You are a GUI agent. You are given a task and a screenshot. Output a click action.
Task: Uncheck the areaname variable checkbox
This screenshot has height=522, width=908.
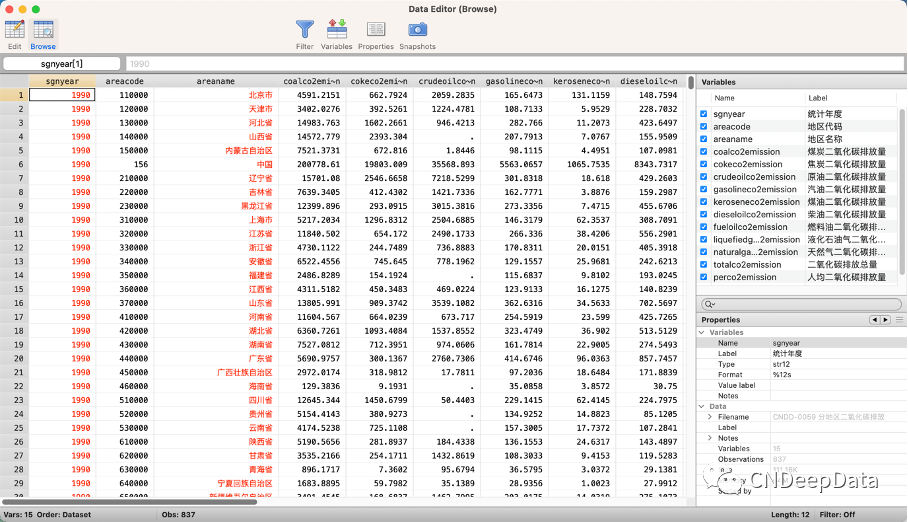(x=704, y=139)
